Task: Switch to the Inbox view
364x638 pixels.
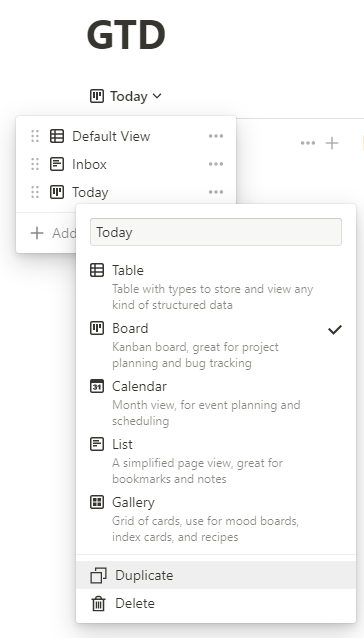Action: (x=89, y=164)
